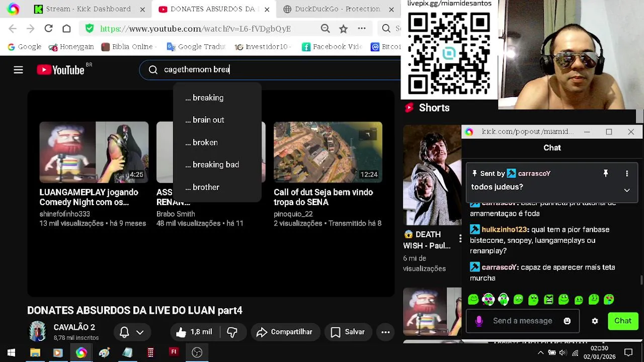Open the zoom magnifier in address bar
This screenshot has width=644, height=362.
[x=326, y=29]
